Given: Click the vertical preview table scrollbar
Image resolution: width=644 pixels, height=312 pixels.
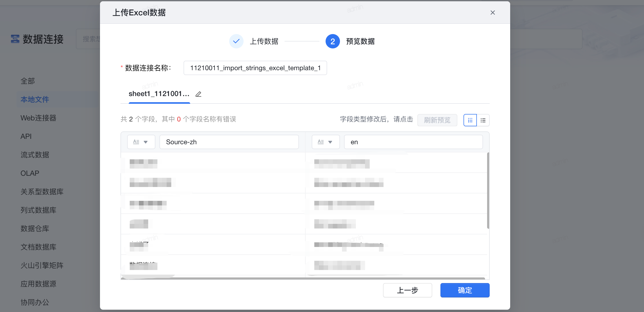Looking at the screenshot, I should [x=488, y=190].
